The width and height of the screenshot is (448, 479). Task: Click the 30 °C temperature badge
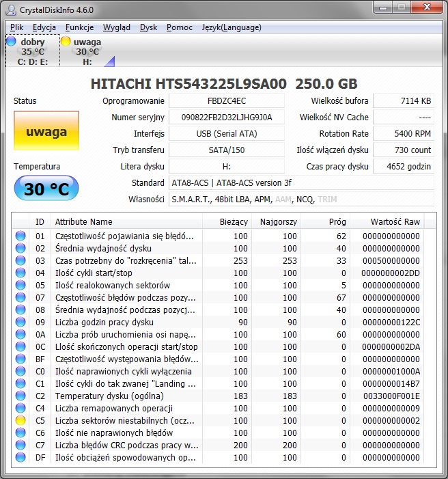[46, 188]
